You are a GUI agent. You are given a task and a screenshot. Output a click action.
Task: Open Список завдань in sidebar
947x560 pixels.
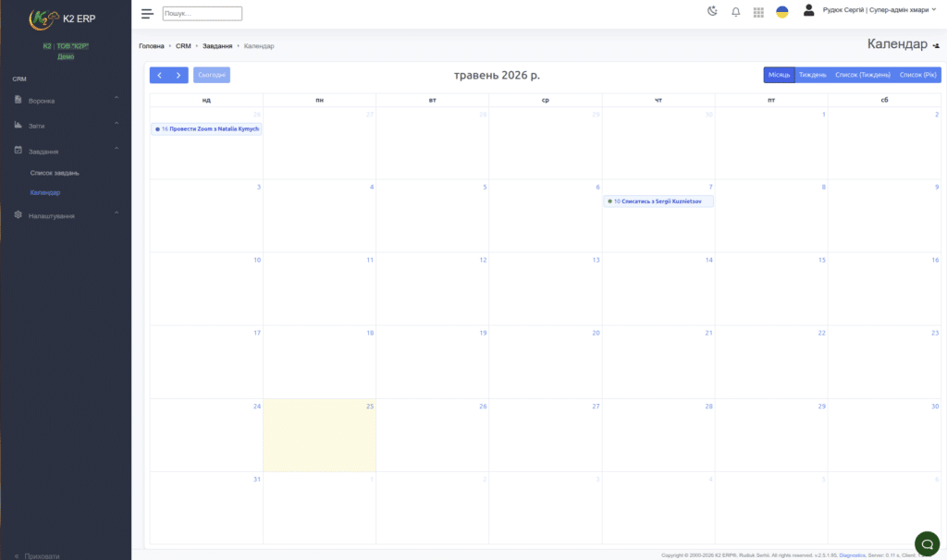coord(55,173)
